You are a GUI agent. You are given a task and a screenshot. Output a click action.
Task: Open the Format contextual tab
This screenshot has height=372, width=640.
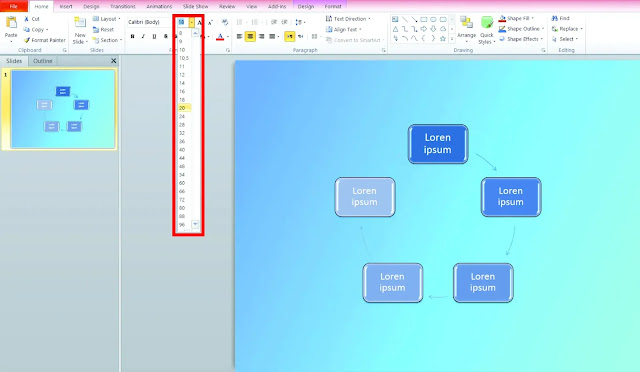(333, 7)
